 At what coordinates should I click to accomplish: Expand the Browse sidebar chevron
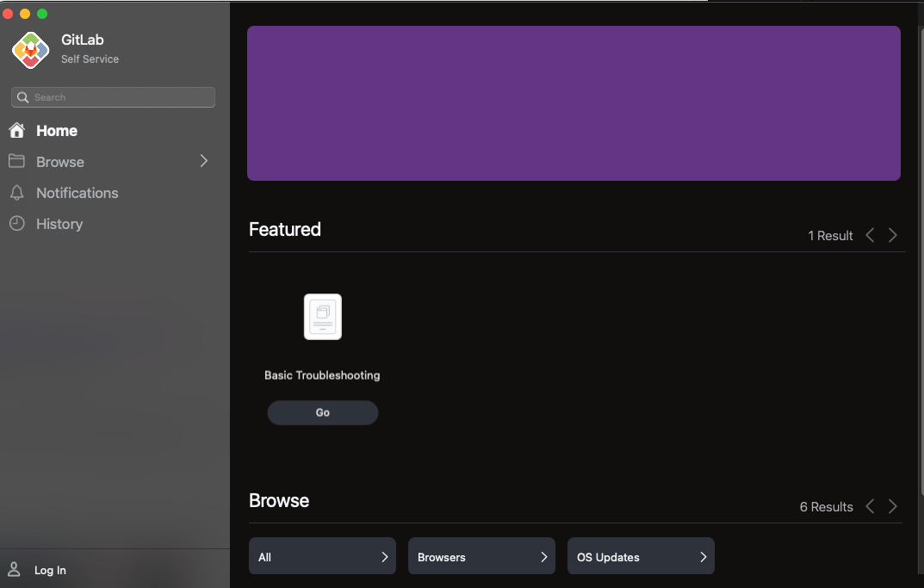coord(204,161)
